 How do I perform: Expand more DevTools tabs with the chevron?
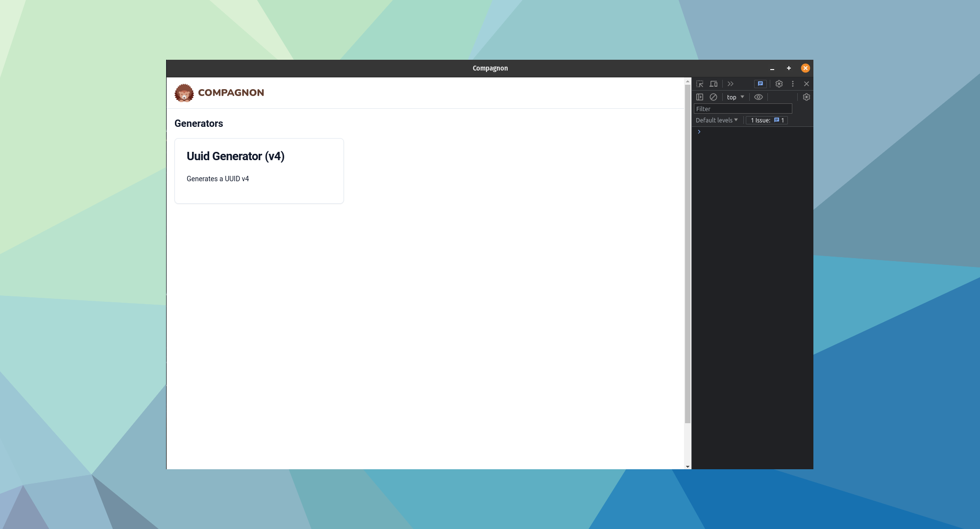(x=731, y=84)
